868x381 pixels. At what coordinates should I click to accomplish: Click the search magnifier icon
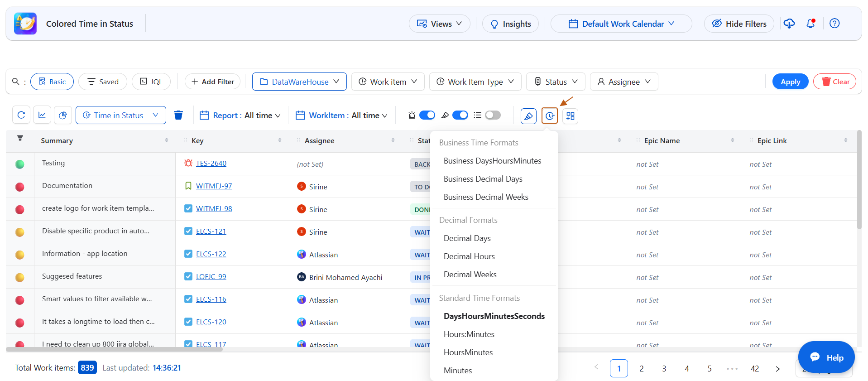[x=15, y=82]
